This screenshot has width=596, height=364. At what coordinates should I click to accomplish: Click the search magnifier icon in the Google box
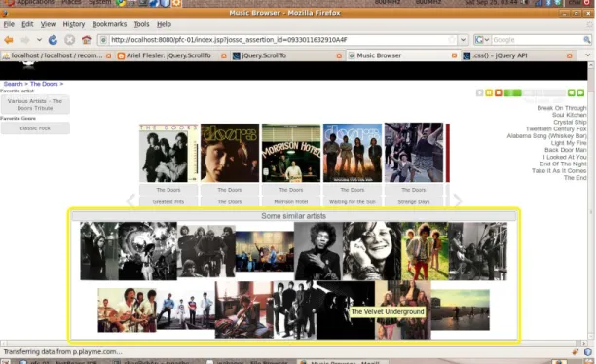click(587, 40)
